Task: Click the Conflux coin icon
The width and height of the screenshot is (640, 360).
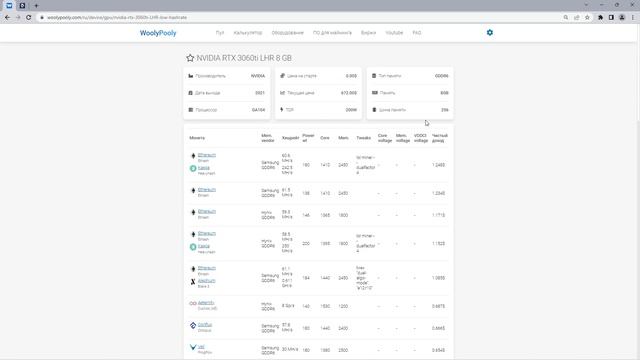Action: pyautogui.click(x=193, y=325)
